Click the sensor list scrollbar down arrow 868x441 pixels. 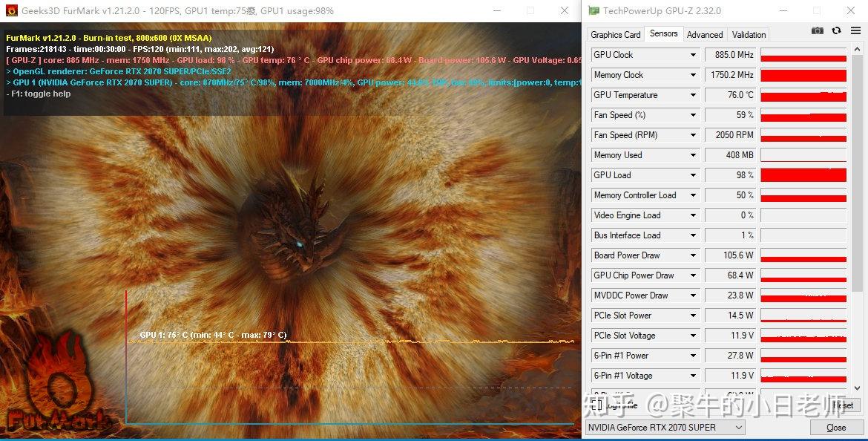(x=858, y=388)
